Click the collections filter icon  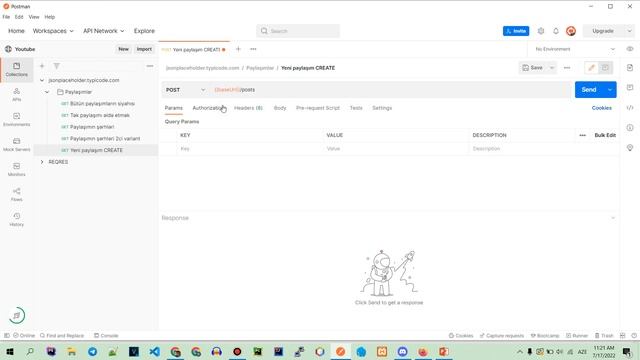(x=56, y=66)
